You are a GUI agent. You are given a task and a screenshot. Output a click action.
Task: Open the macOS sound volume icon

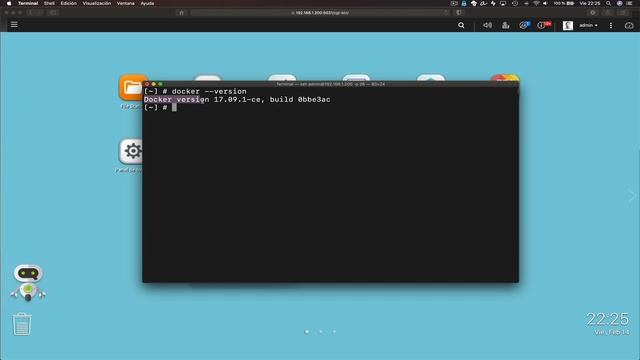[545, 3]
